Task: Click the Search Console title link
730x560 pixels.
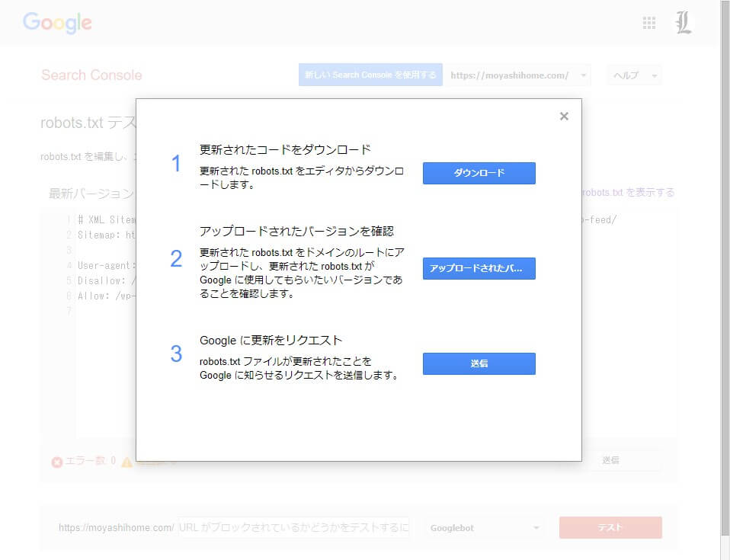Action: coord(91,75)
